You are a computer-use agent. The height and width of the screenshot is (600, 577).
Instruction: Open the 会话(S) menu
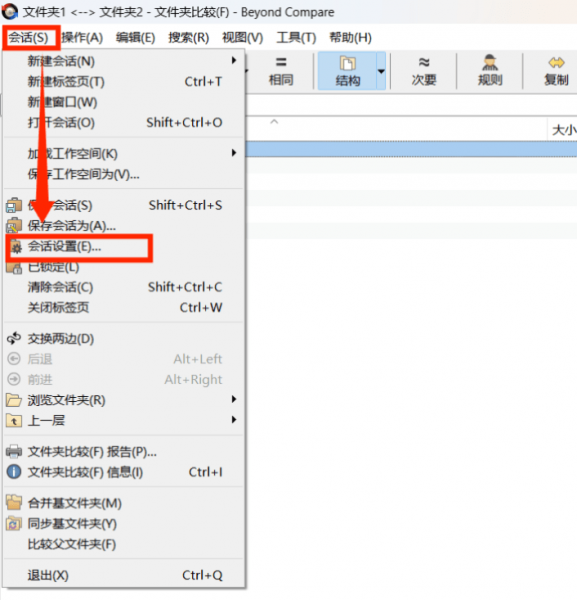click(29, 38)
